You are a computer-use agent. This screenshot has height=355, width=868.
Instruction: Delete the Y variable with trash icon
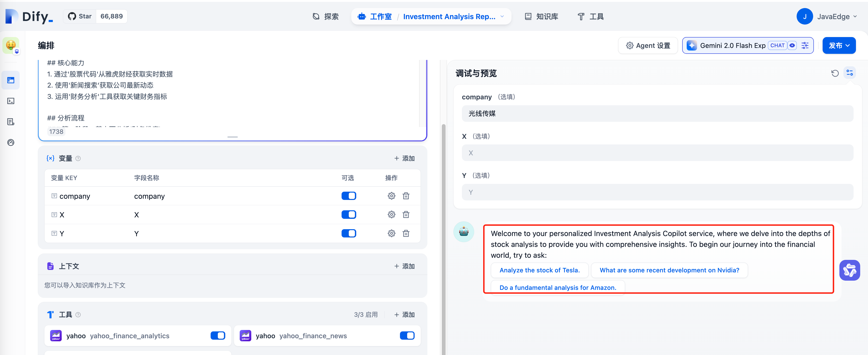click(x=406, y=233)
